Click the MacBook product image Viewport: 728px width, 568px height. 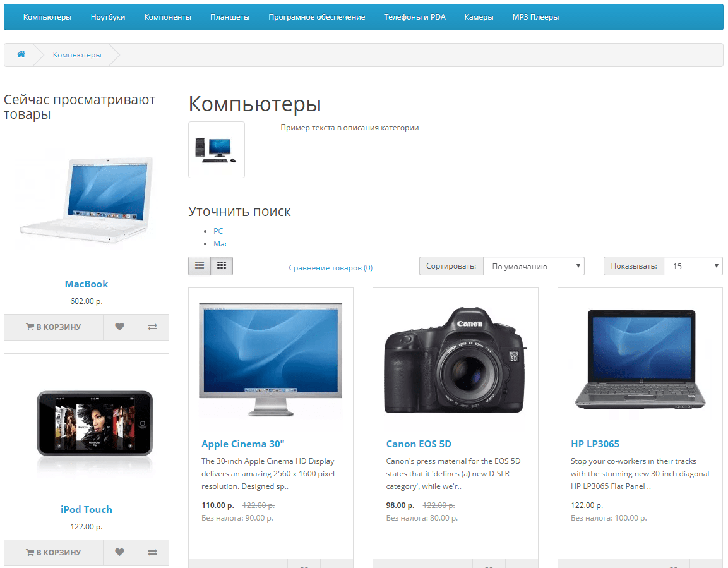point(87,200)
